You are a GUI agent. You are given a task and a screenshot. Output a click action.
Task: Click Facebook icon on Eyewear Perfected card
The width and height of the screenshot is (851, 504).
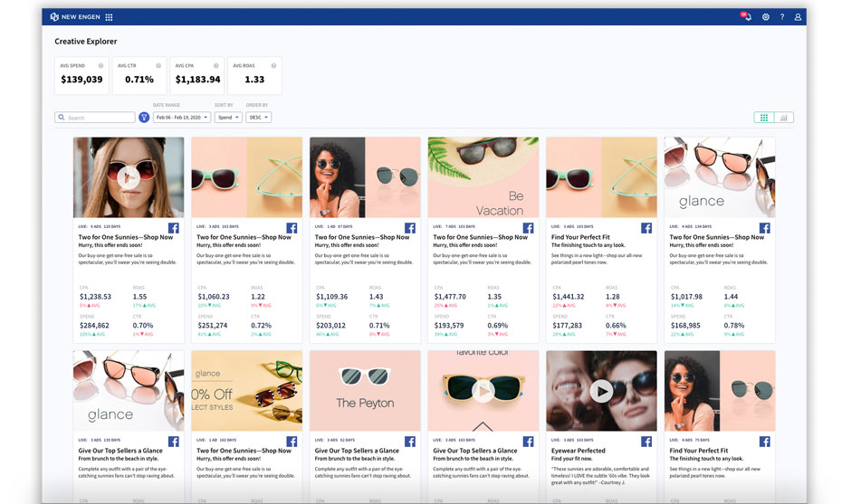(x=646, y=441)
